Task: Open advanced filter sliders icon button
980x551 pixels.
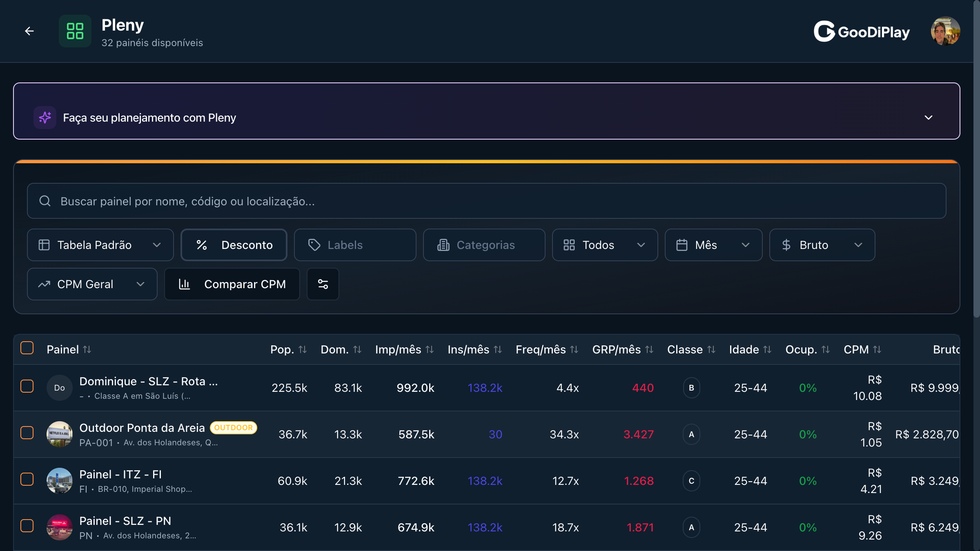Action: pyautogui.click(x=323, y=284)
